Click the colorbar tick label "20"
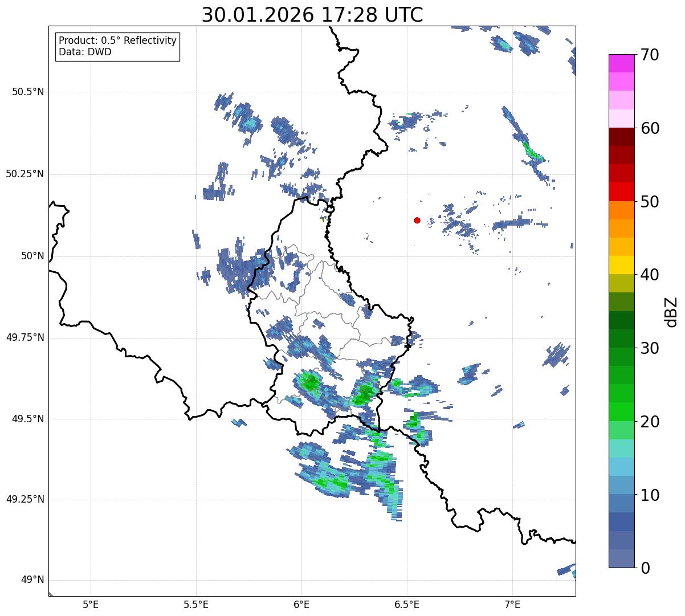Viewport: 685px width, 616px height. [x=650, y=422]
